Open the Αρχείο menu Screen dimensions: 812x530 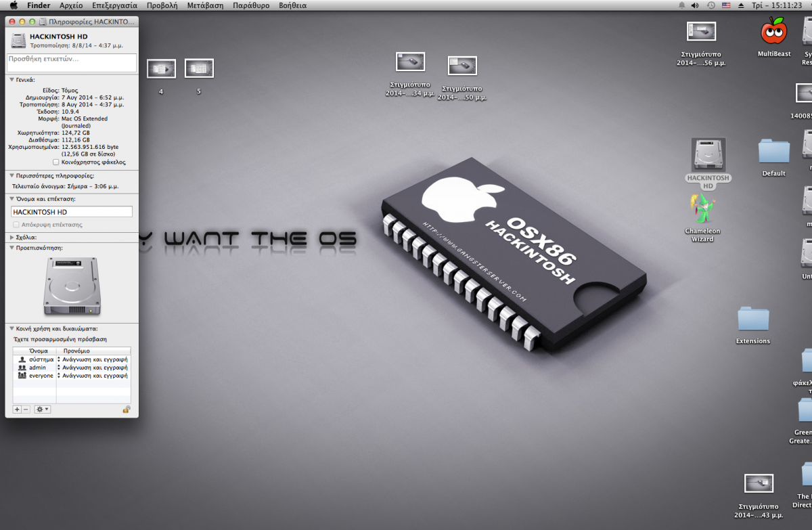[71, 5]
